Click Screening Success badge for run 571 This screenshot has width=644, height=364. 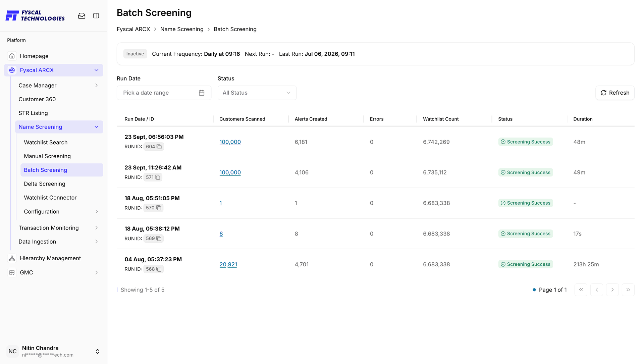pyautogui.click(x=526, y=172)
